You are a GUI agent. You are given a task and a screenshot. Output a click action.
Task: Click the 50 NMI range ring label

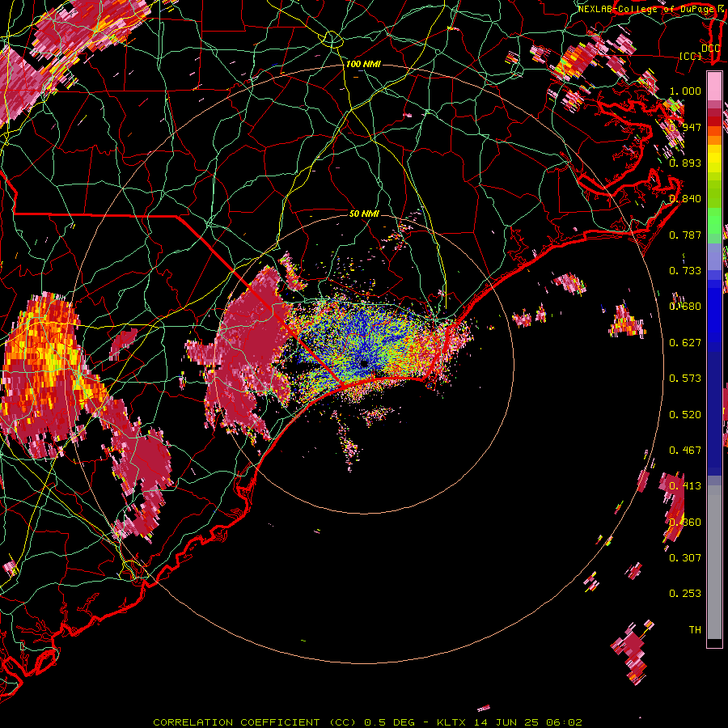click(x=364, y=214)
